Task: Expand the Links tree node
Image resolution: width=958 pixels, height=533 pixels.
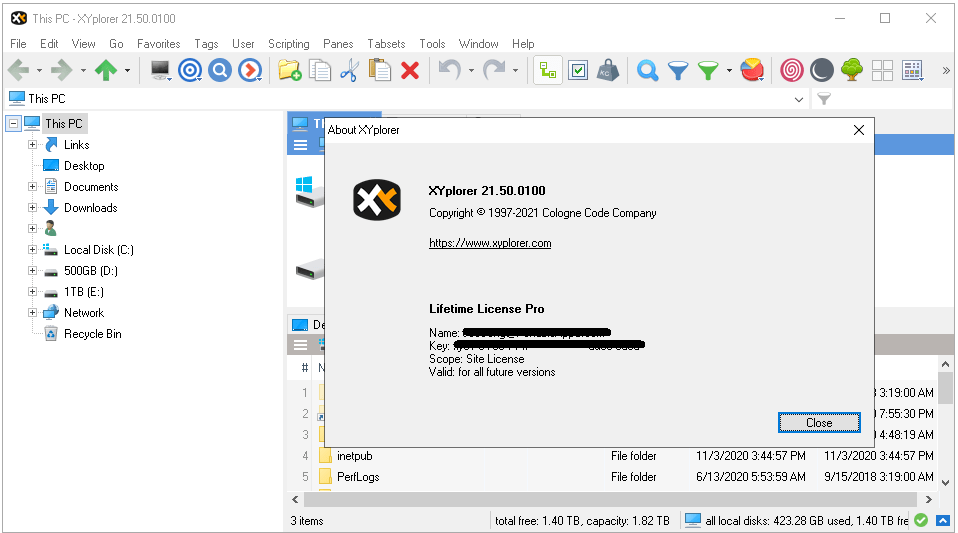Action: point(32,145)
